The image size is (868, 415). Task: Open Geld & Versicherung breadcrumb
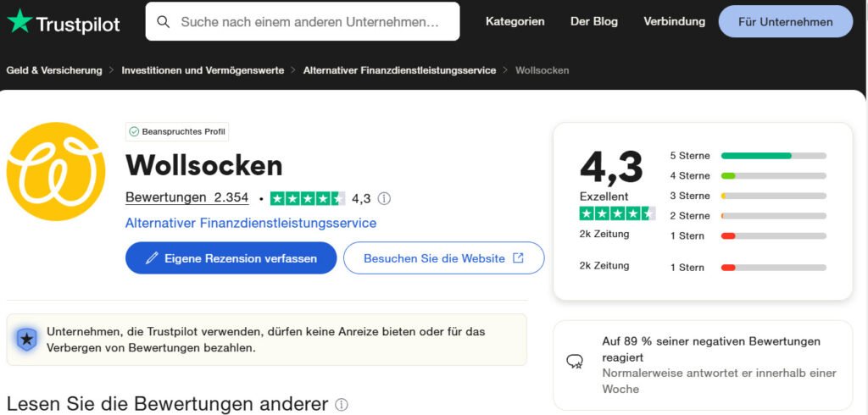click(x=54, y=70)
